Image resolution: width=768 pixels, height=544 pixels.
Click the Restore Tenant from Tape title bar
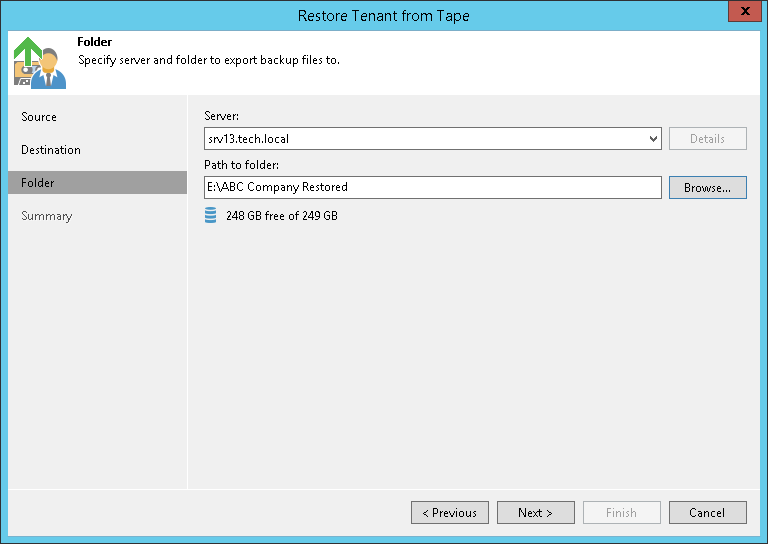point(384,15)
